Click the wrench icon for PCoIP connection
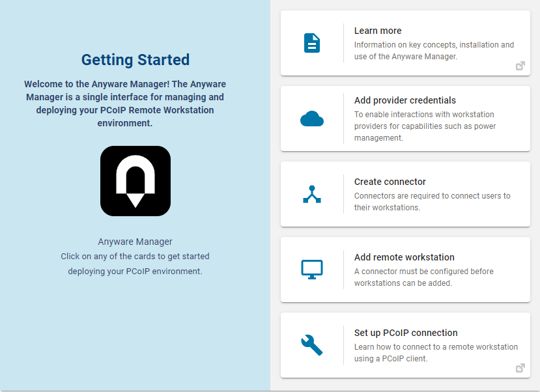 tap(311, 345)
